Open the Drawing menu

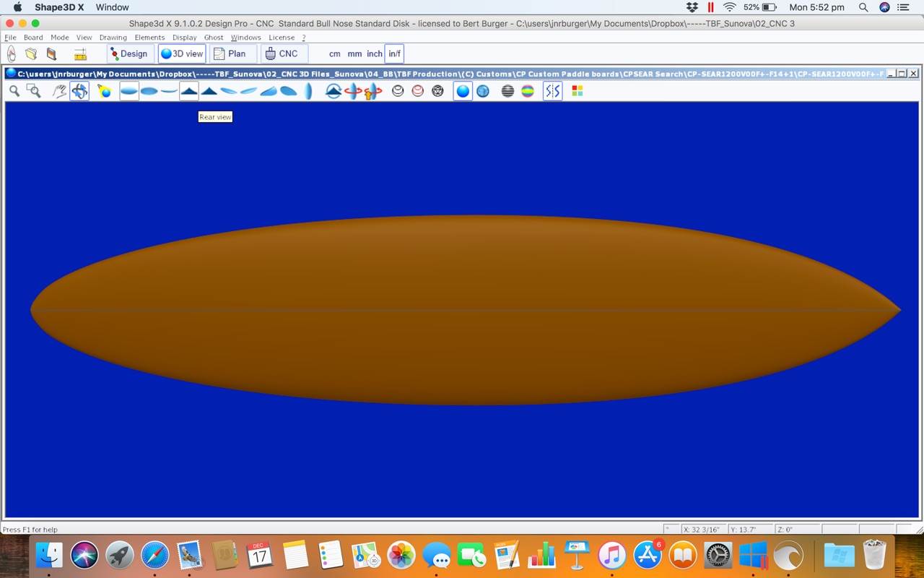coord(113,37)
